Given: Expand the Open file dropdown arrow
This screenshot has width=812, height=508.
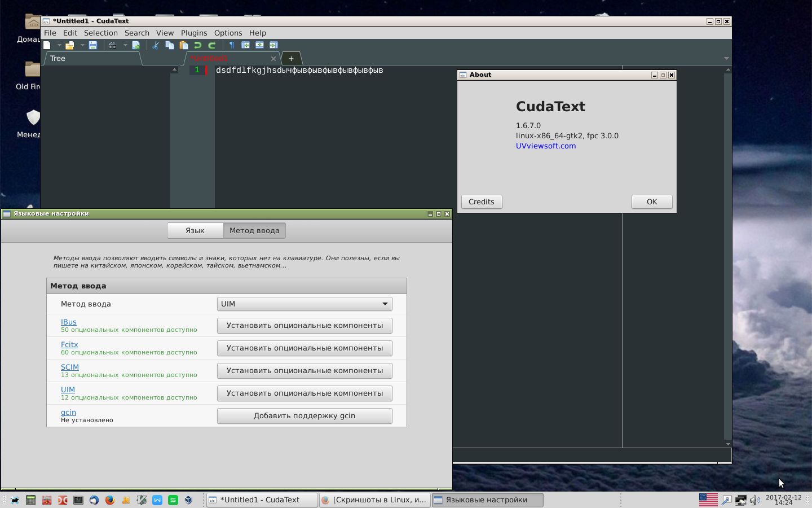Looking at the screenshot, I should pyautogui.click(x=82, y=45).
